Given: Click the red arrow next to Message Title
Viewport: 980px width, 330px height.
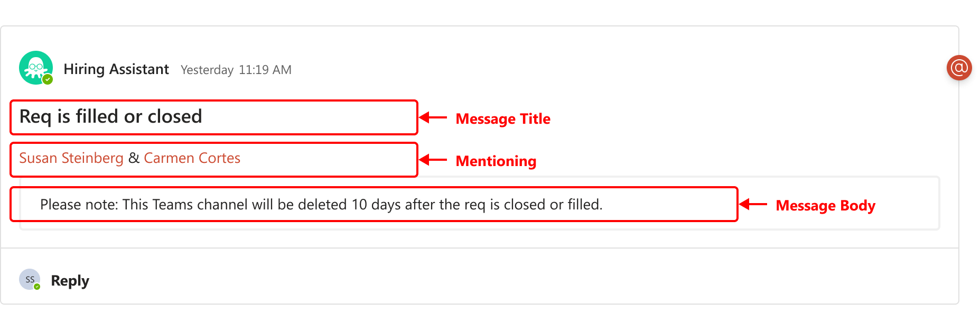Looking at the screenshot, I should pyautogui.click(x=433, y=117).
